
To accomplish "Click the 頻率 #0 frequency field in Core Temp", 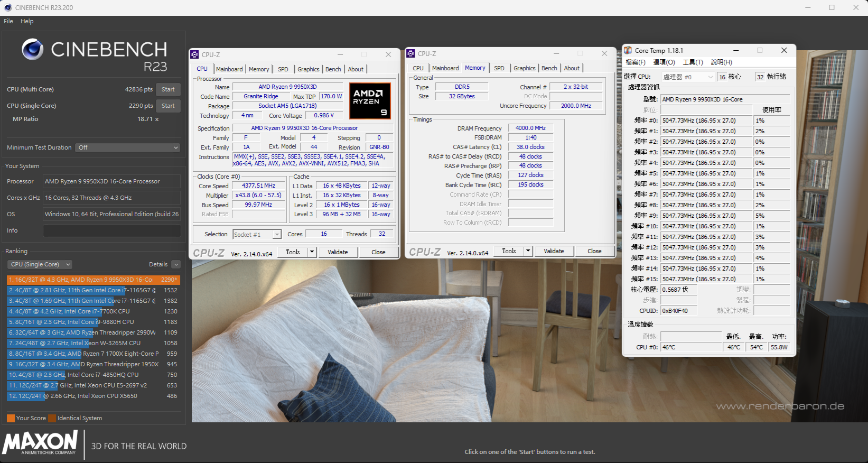I will coord(706,121).
